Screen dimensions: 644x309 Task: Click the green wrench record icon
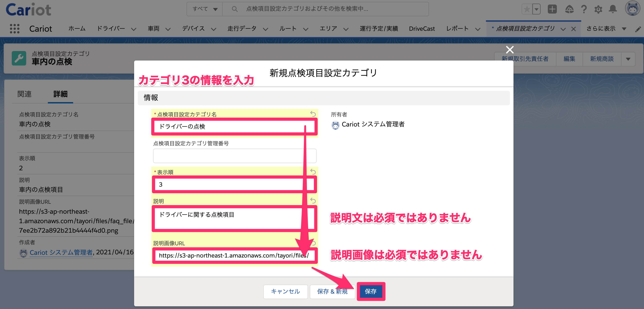(19, 58)
